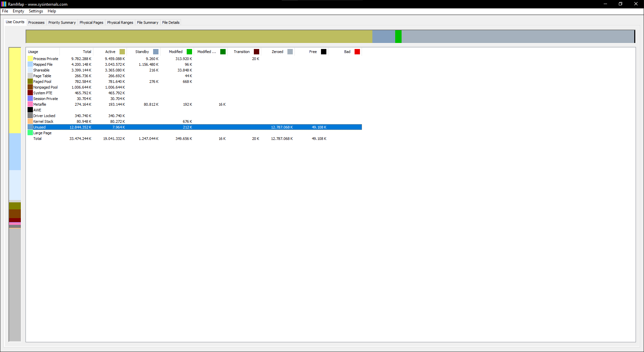Click the pink Metafile color icon

coord(30,104)
